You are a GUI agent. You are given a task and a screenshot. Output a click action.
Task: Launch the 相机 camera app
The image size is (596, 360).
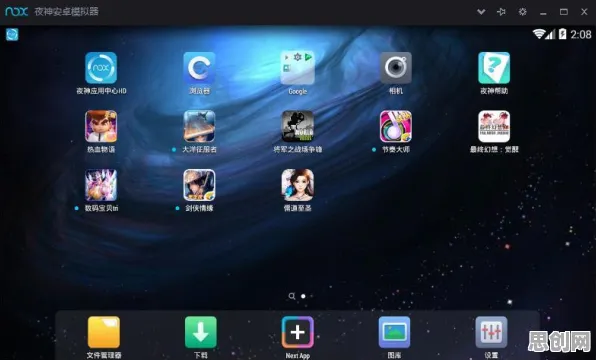[x=396, y=68]
